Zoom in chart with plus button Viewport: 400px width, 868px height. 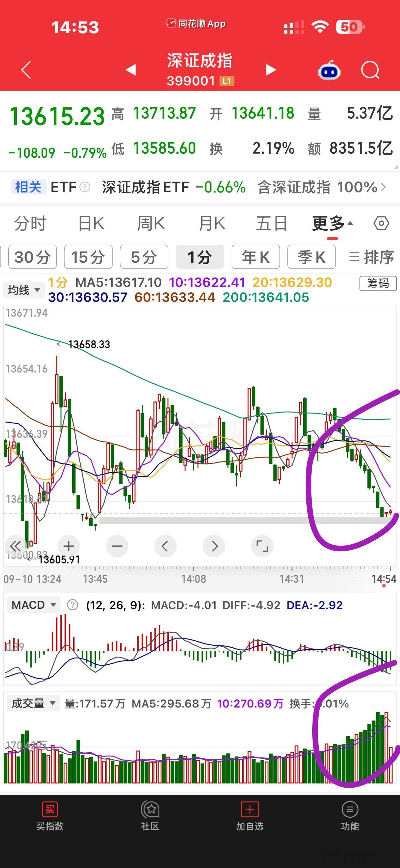coord(69,546)
